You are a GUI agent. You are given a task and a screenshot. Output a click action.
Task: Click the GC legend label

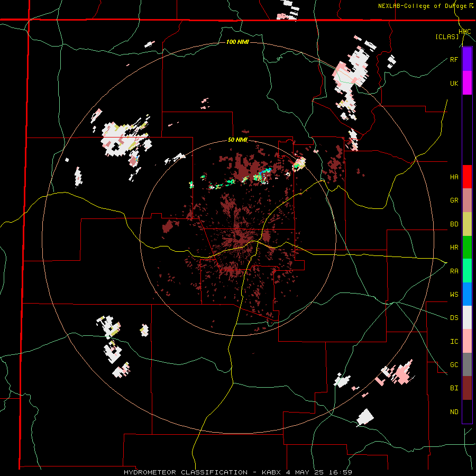[454, 365]
